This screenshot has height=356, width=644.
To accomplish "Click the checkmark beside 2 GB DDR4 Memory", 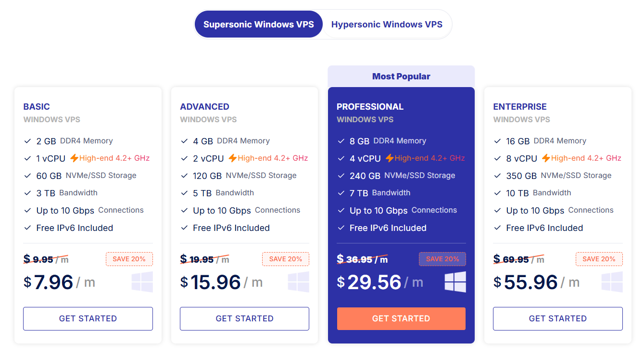I will click(x=27, y=141).
